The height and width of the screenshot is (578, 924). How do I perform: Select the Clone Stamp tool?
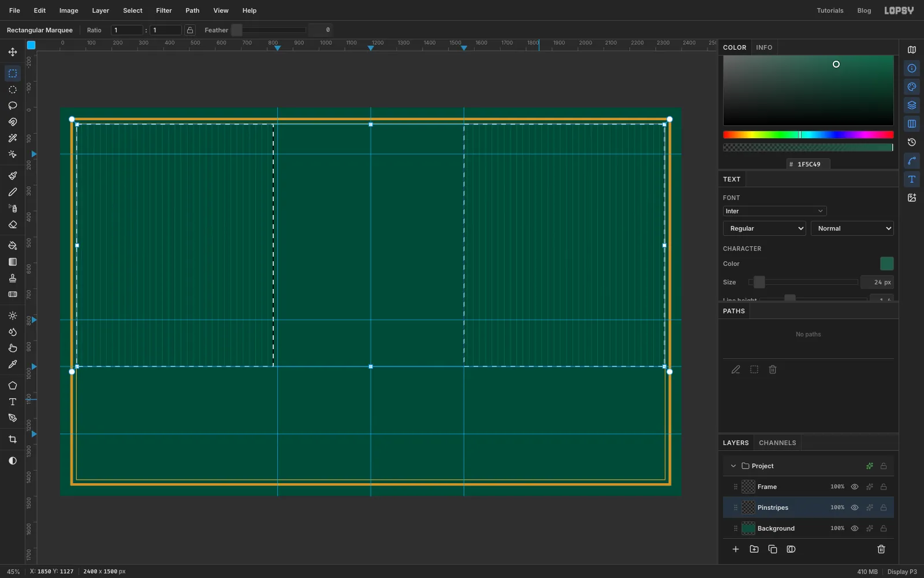tap(13, 278)
